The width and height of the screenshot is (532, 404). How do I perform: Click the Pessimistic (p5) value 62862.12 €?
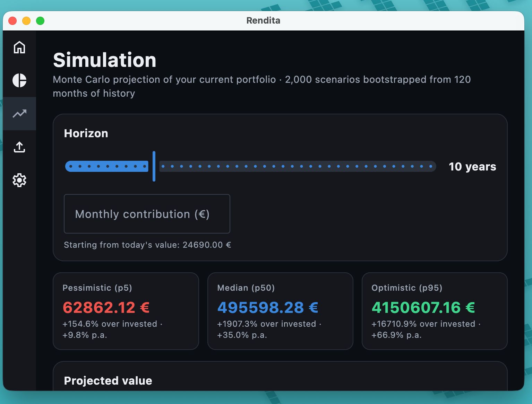tap(106, 307)
